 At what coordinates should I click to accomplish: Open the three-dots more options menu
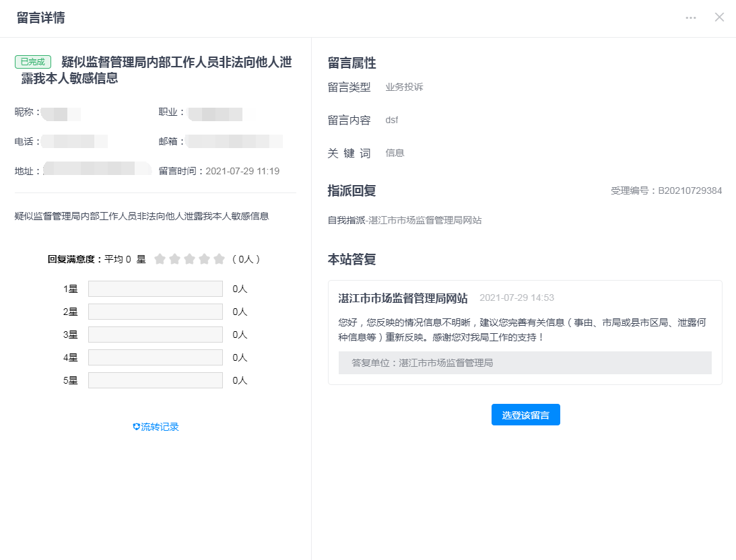[691, 17]
